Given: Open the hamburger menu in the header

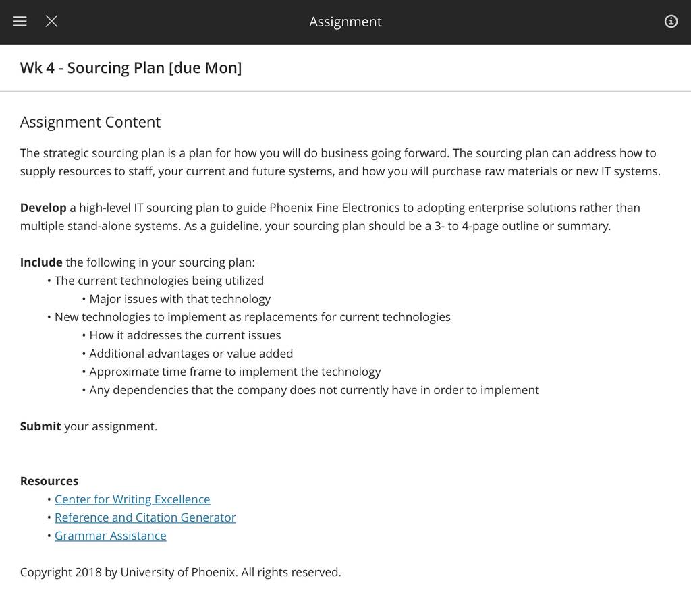Looking at the screenshot, I should [20, 21].
